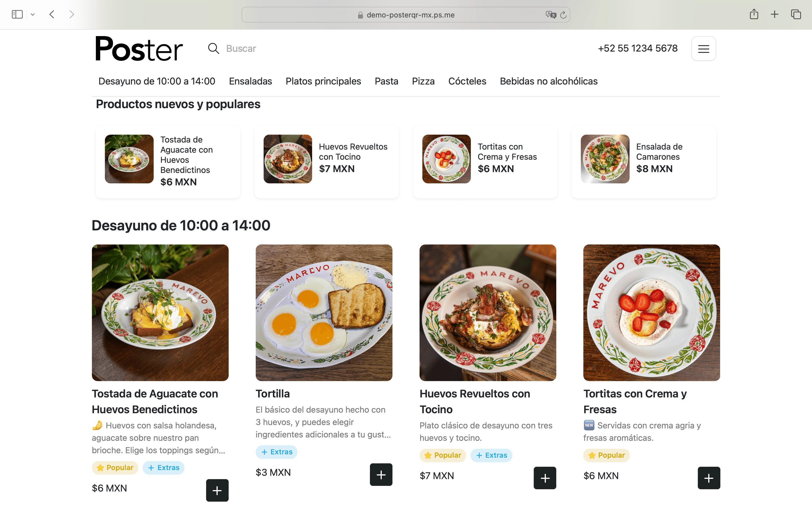Click the Safari share icon
The image size is (812, 507).
(754, 14)
